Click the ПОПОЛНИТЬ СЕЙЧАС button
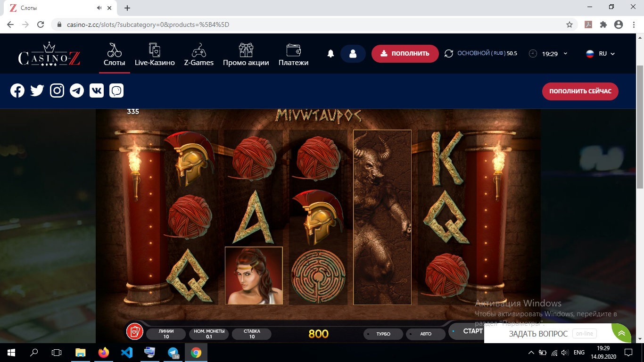The image size is (644, 362). coord(580,91)
